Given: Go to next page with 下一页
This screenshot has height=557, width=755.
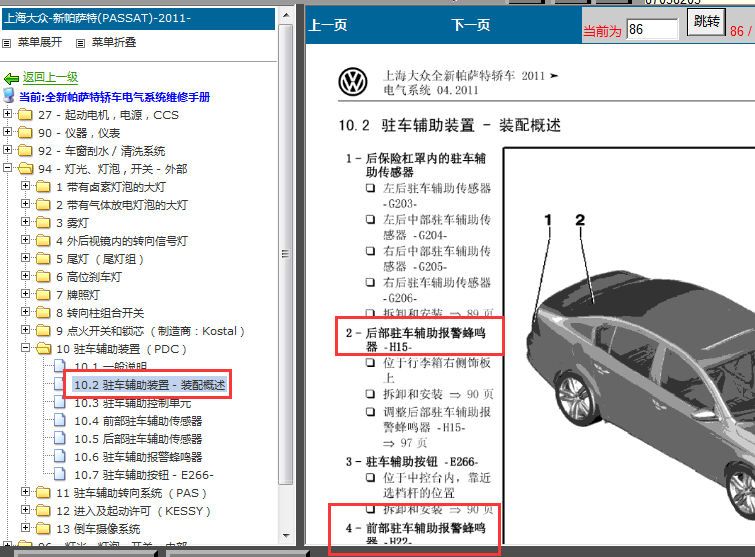Looking at the screenshot, I should (470, 25).
